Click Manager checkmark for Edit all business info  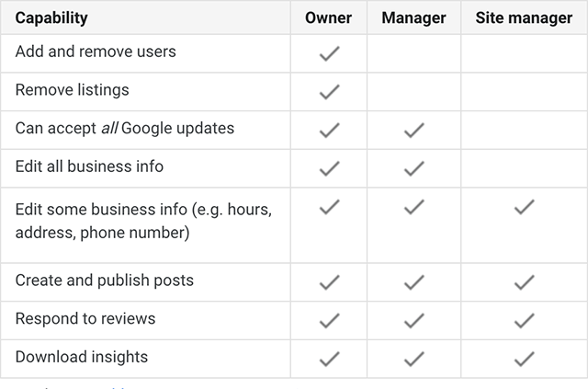click(414, 168)
